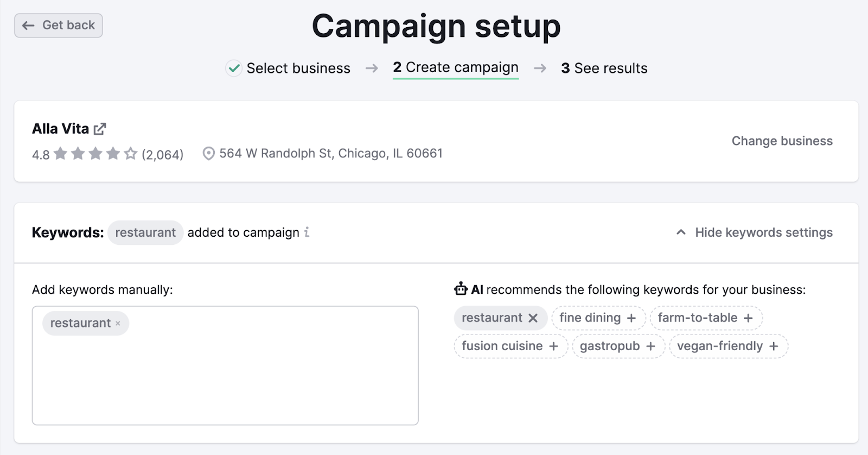Screen dimensions: 868x455
Task: Click the info icon after 'added to campaign'
Action: pyautogui.click(x=308, y=233)
